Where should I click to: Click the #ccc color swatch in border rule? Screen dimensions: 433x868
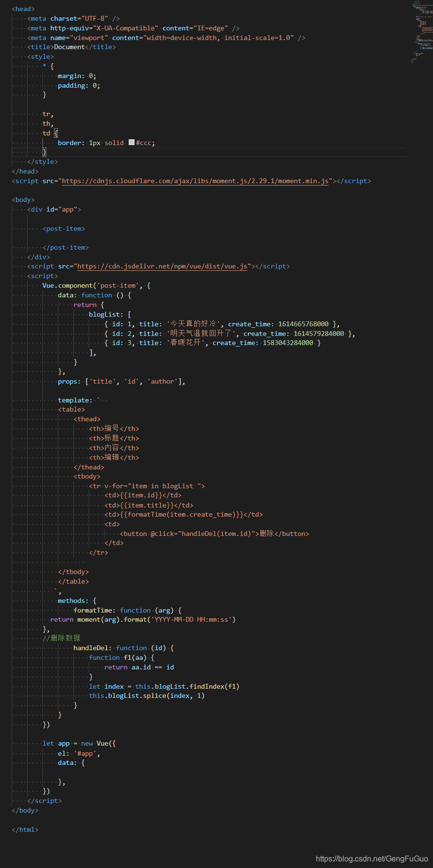(x=132, y=143)
